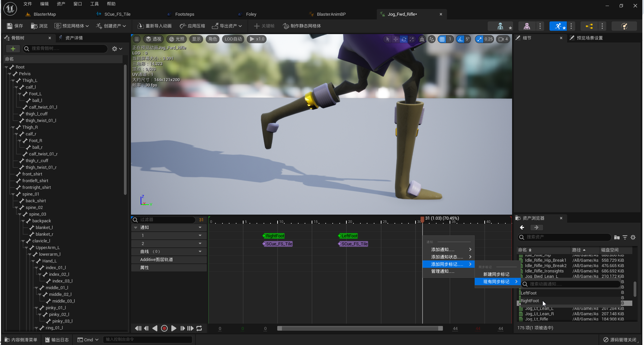Select the Rotate gizmo tool
Viewport: 644px width, 345px height.
404,39
